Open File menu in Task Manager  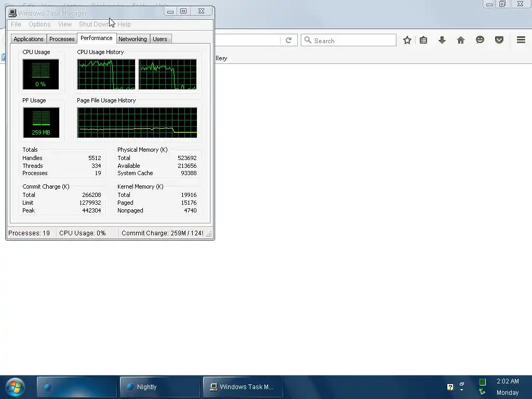16,24
